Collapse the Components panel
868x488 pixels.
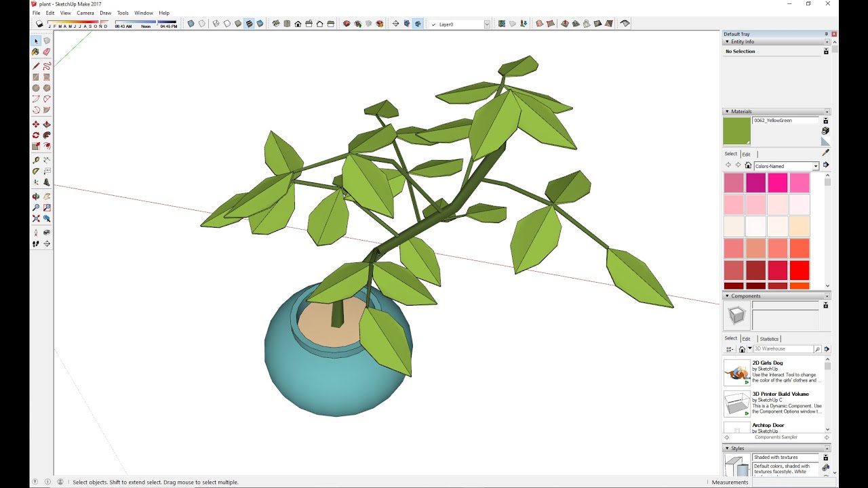728,296
